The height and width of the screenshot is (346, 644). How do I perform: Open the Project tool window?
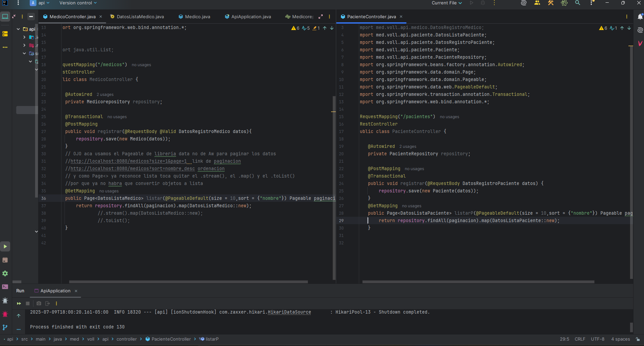[5, 17]
